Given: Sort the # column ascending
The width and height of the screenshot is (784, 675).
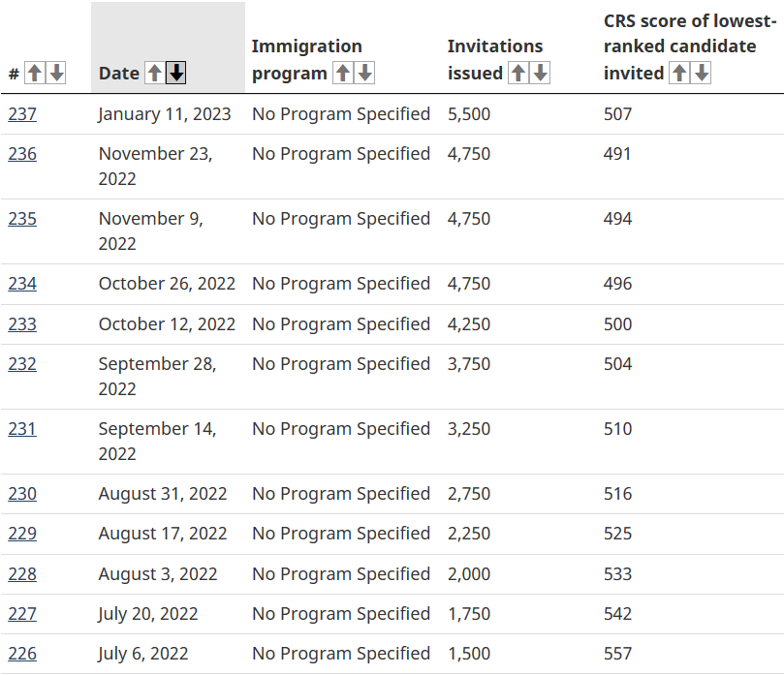Looking at the screenshot, I should [x=35, y=73].
